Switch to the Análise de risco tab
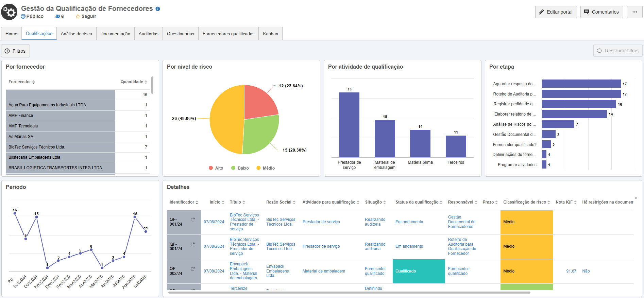 pos(76,34)
